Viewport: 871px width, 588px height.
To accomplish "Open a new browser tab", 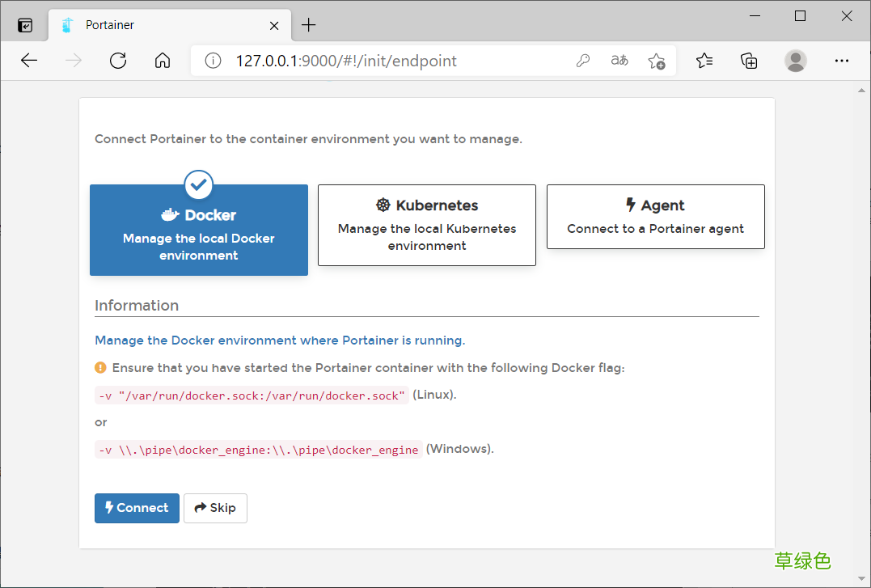I will pos(308,24).
